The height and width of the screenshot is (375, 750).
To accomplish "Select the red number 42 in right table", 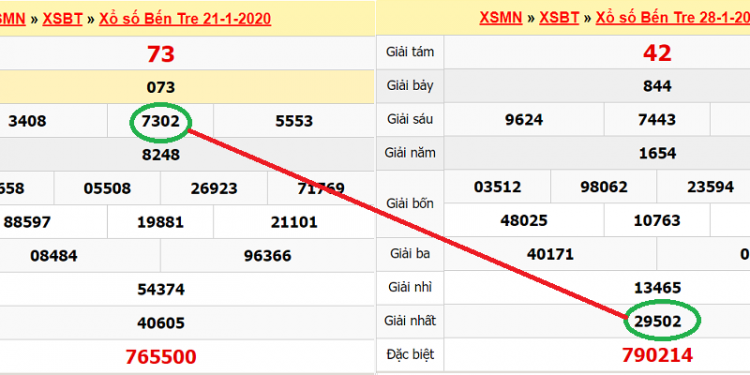I will click(657, 54).
